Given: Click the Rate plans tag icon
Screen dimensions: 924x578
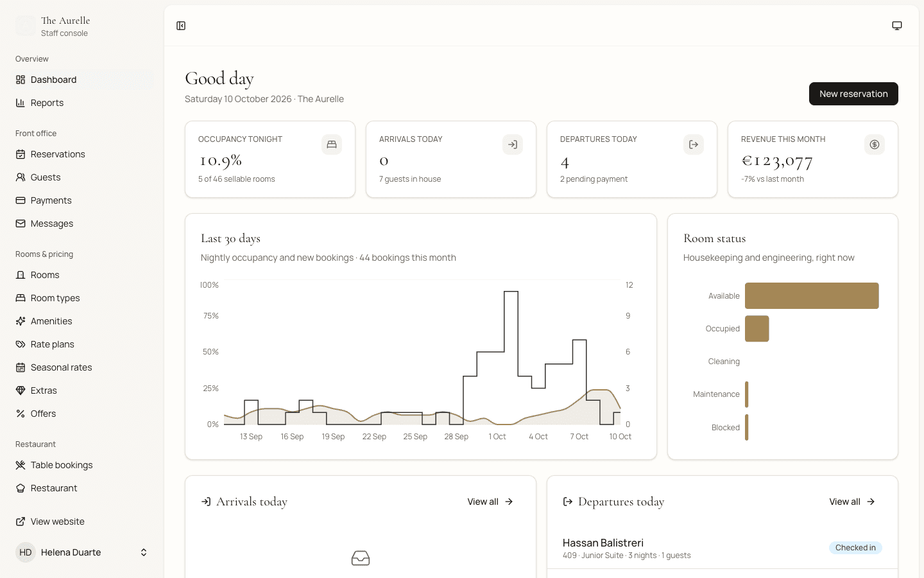Looking at the screenshot, I should pos(21,344).
